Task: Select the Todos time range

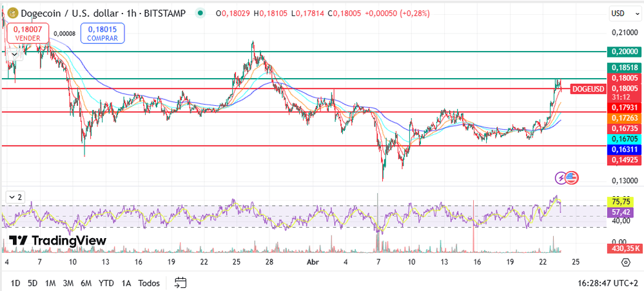Action: (x=149, y=283)
